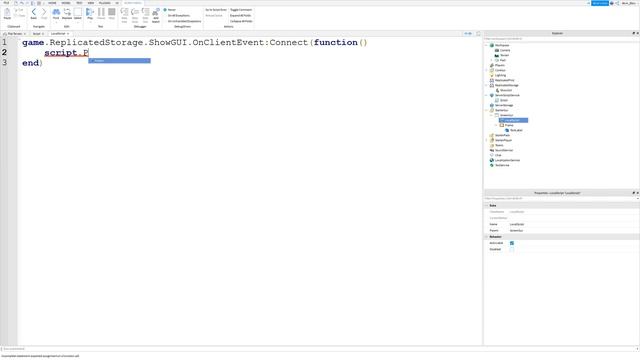Select LocalizationService in Explorer

[507, 160]
